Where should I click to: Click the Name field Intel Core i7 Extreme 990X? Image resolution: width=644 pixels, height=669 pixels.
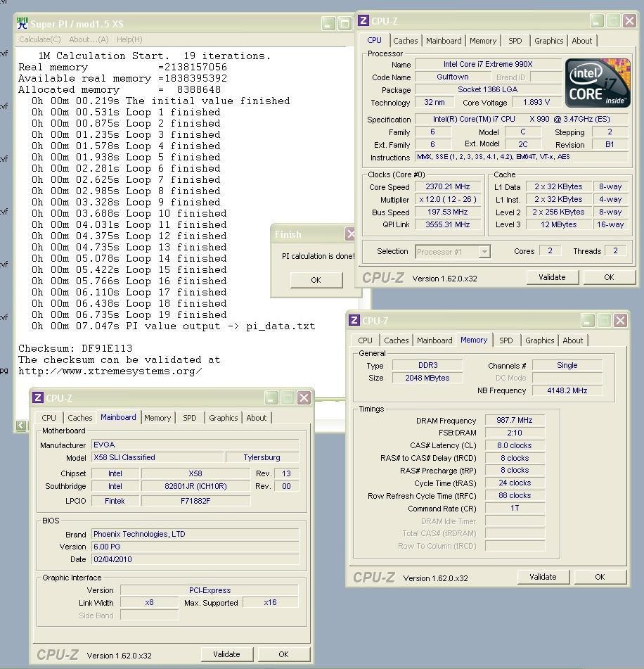(488, 65)
